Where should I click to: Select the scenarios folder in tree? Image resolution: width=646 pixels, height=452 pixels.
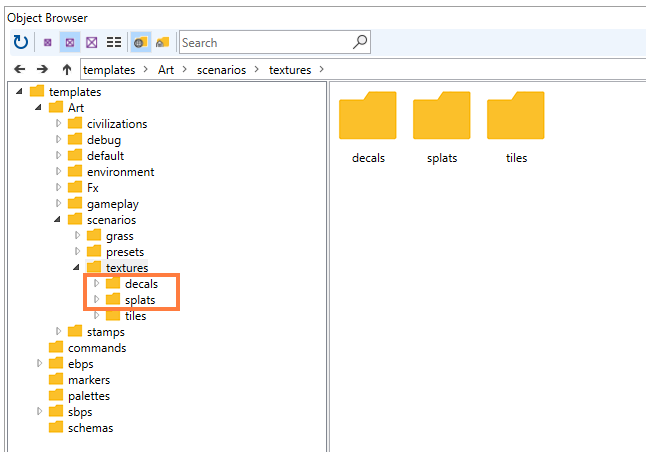click(x=102, y=220)
